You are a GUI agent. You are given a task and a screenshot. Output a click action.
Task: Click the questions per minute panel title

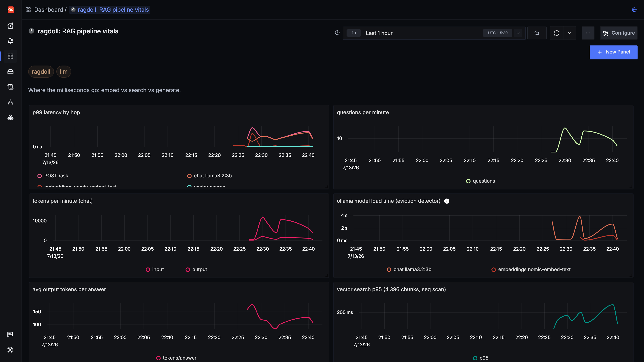tap(363, 113)
